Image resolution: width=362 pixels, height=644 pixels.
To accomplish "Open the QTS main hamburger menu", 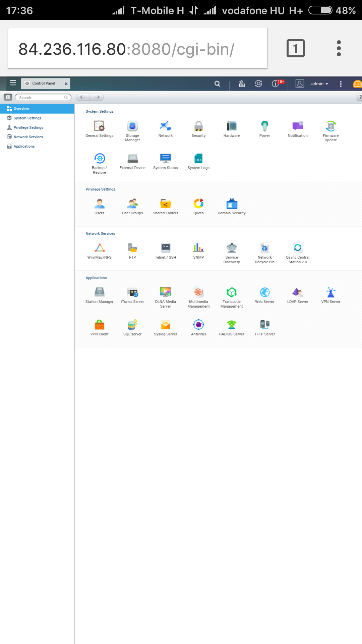I will [x=13, y=83].
